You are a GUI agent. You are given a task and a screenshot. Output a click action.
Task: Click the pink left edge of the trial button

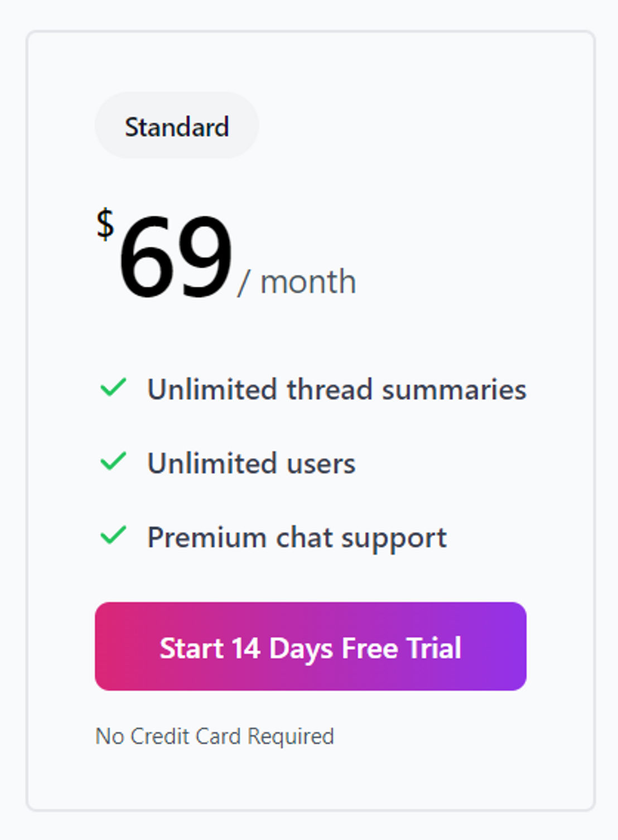(x=106, y=646)
